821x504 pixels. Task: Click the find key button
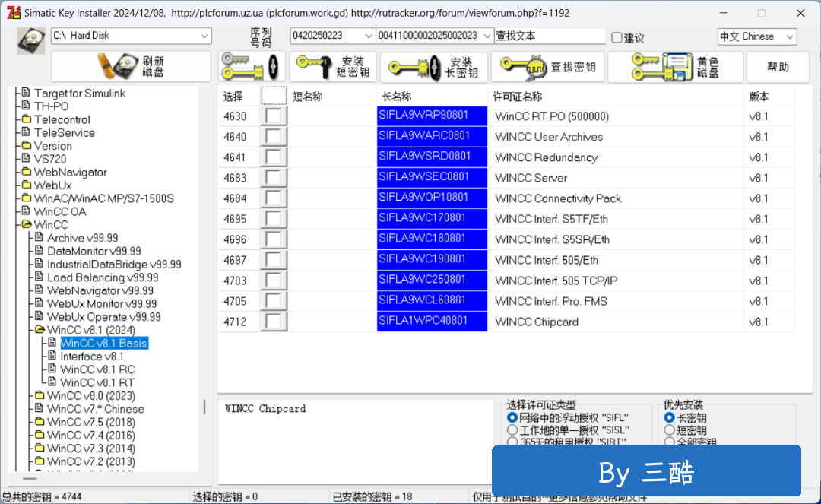547,66
